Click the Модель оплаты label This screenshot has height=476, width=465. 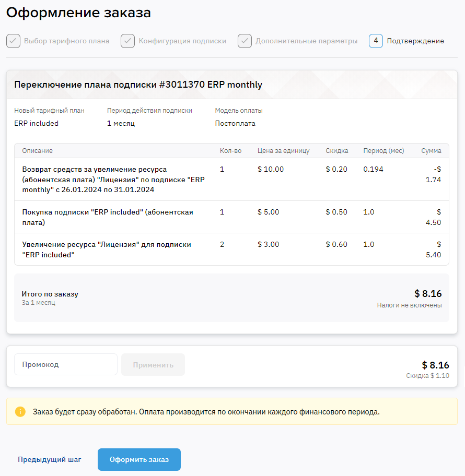click(239, 111)
